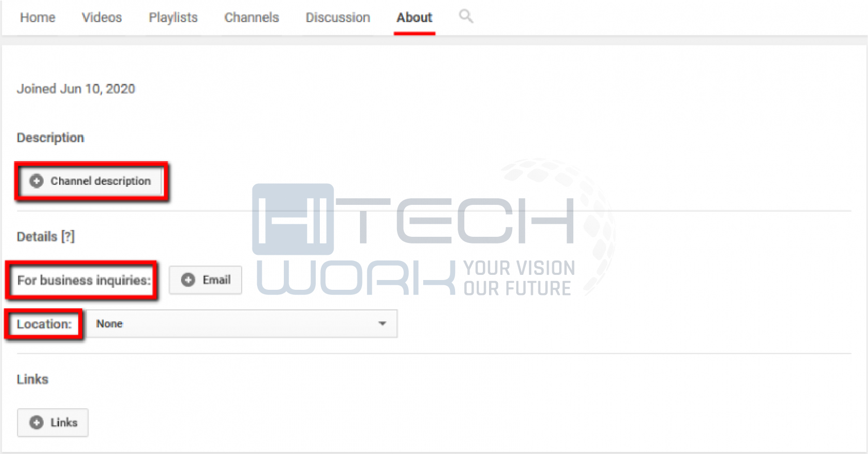Open the channel search magnifier icon
The width and height of the screenshot is (868, 454).
click(466, 16)
